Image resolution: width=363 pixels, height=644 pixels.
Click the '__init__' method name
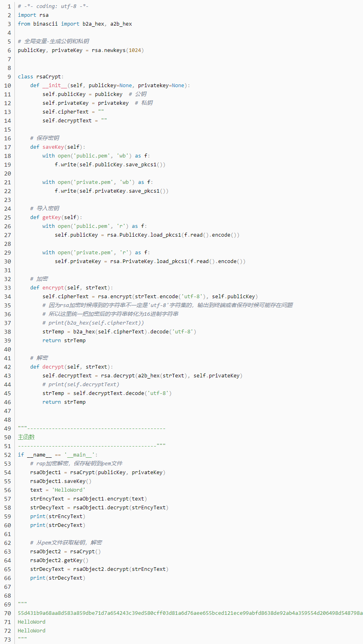pos(55,86)
